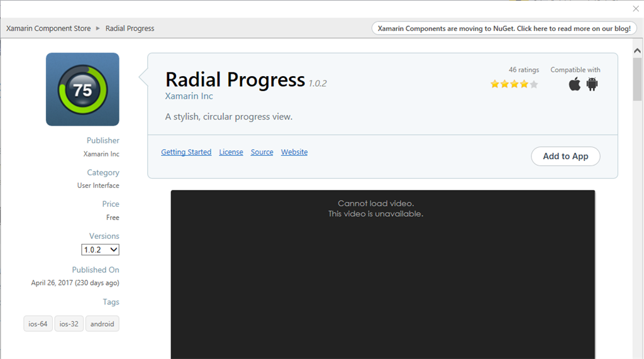Screen dimensions: 644x359
Task: Open the Getting Started link
Action: [186, 152]
